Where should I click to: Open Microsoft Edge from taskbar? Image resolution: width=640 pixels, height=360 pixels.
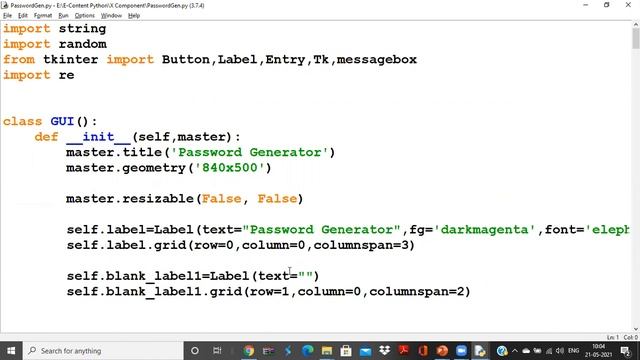307,351
